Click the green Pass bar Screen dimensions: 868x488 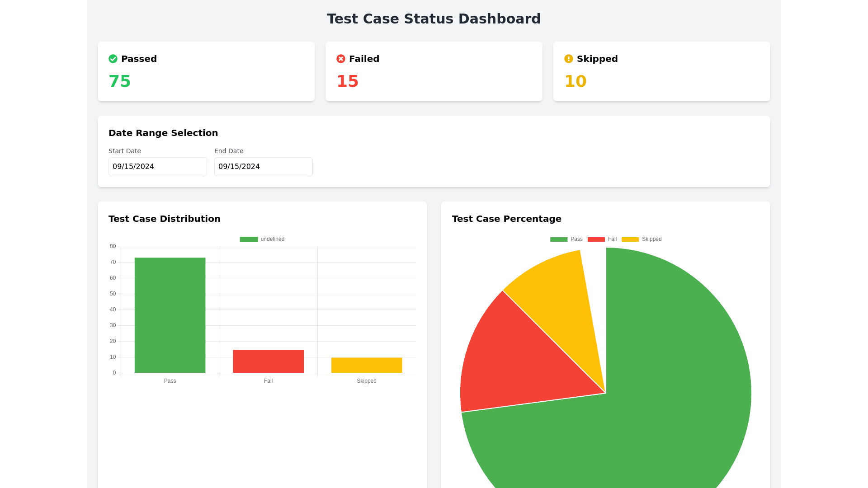[x=170, y=315]
